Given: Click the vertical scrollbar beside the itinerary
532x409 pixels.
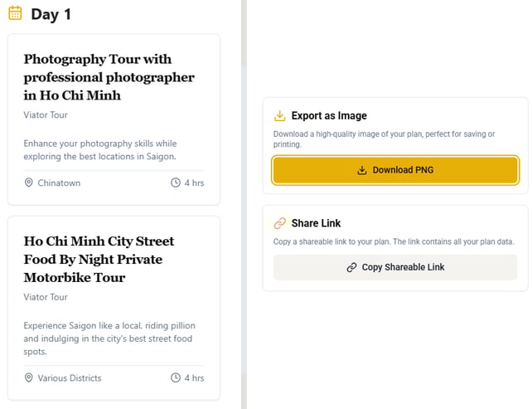Looking at the screenshot, I should tap(244, 204).
